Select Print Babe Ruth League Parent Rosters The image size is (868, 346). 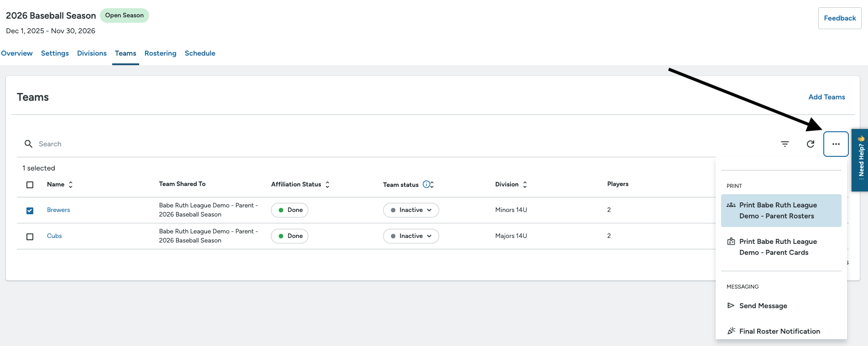(x=781, y=211)
